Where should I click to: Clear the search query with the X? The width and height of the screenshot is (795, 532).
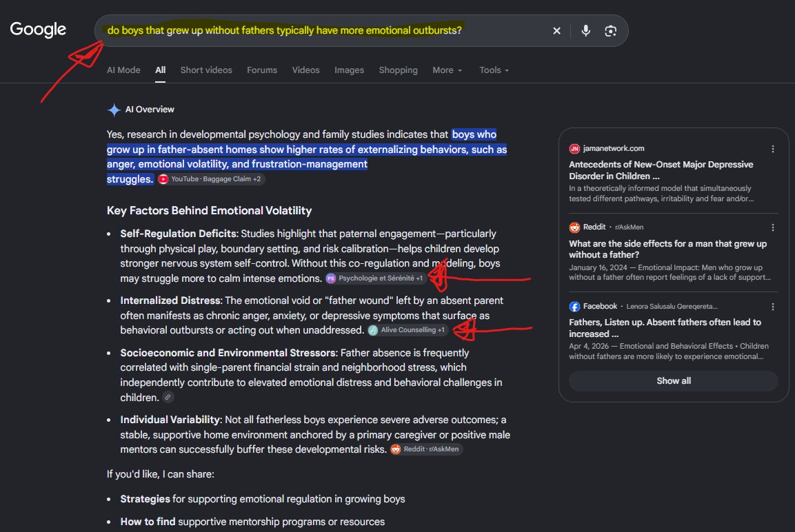pos(556,31)
